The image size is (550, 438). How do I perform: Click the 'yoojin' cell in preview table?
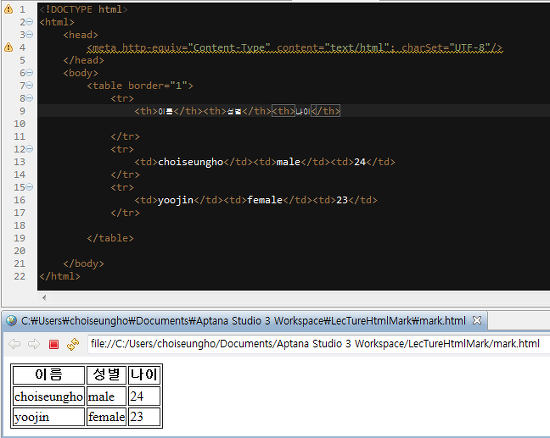[49, 417]
